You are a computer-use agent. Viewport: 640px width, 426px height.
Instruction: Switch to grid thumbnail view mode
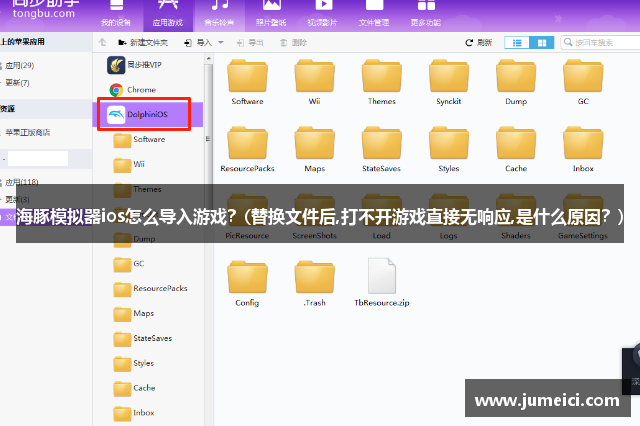pyautogui.click(x=542, y=42)
